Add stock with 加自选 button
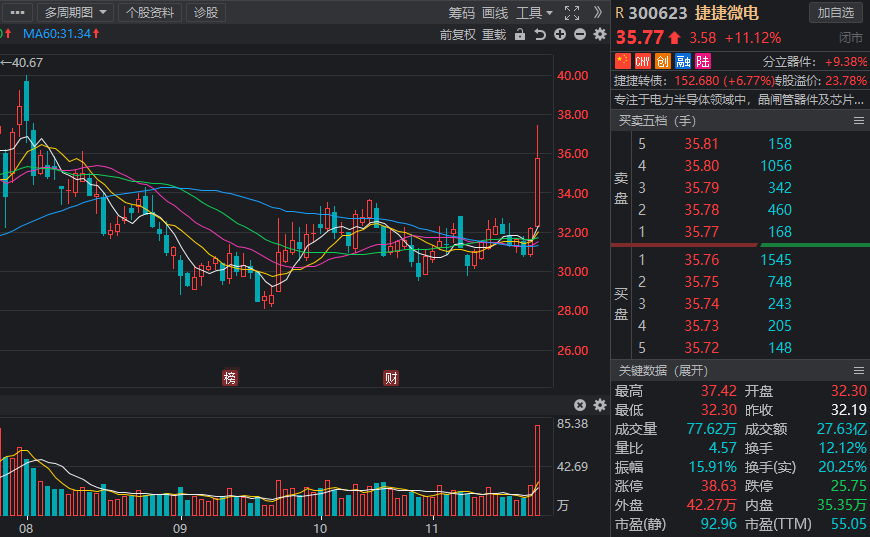The image size is (870, 537). point(836,12)
